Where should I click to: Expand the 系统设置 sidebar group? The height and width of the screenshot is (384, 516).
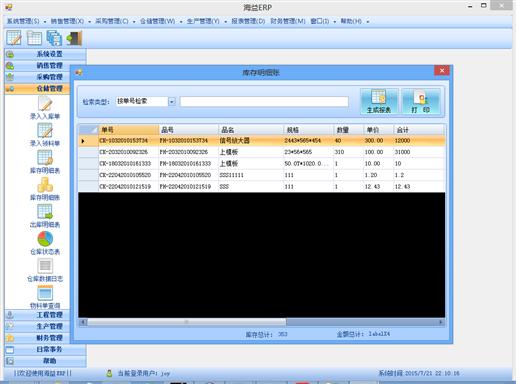point(45,54)
